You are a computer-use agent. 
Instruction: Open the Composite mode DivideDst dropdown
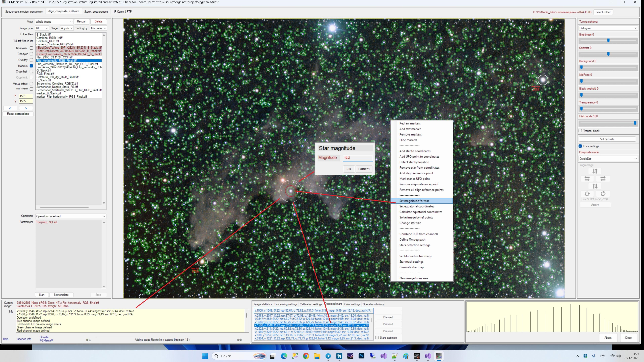click(607, 159)
